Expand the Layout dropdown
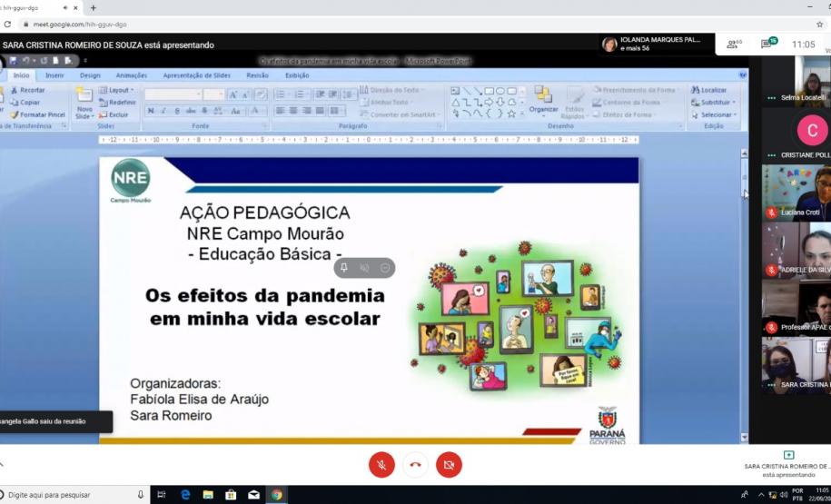The width and height of the screenshot is (831, 504). click(116, 90)
